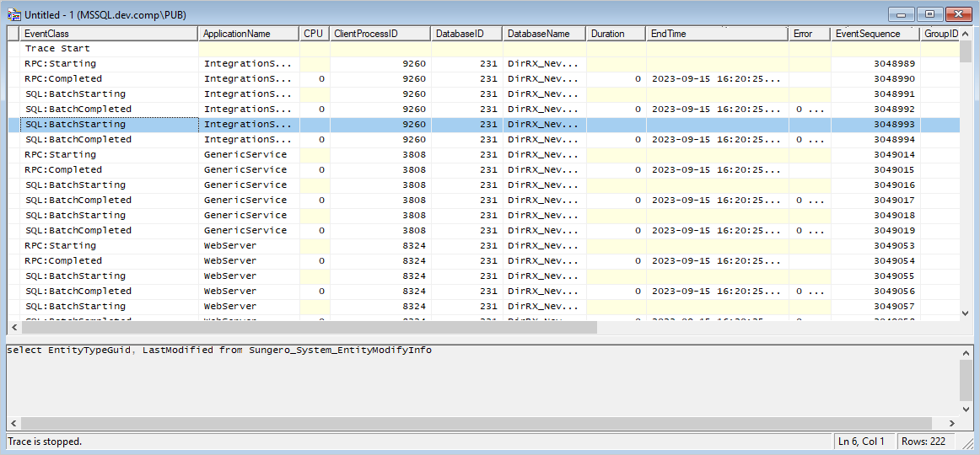Screen dimensions: 980x455
Task: Click the event grid's horizontal scrollbar thumb
Action: click(x=308, y=328)
